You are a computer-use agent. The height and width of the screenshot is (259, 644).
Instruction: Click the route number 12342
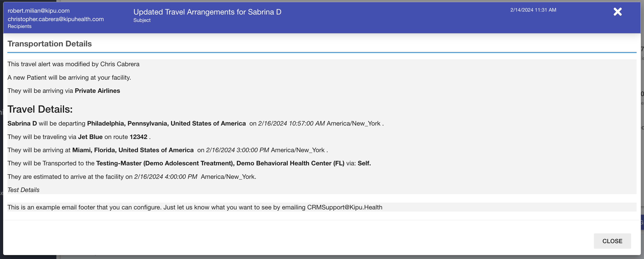point(138,137)
